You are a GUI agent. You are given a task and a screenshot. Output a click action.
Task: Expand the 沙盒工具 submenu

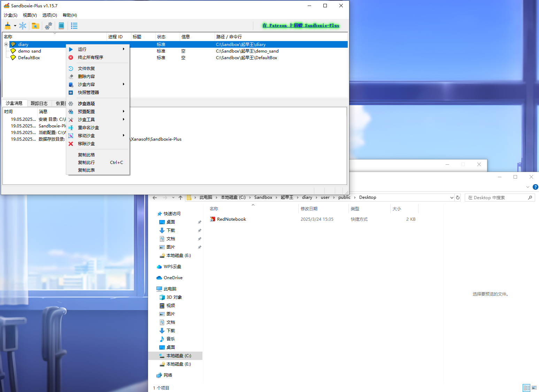click(98, 120)
